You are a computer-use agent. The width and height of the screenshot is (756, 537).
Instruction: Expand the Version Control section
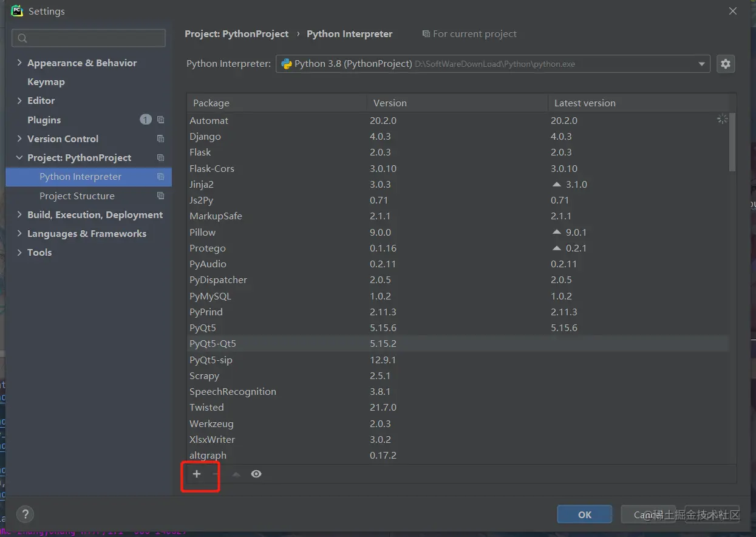[19, 139]
